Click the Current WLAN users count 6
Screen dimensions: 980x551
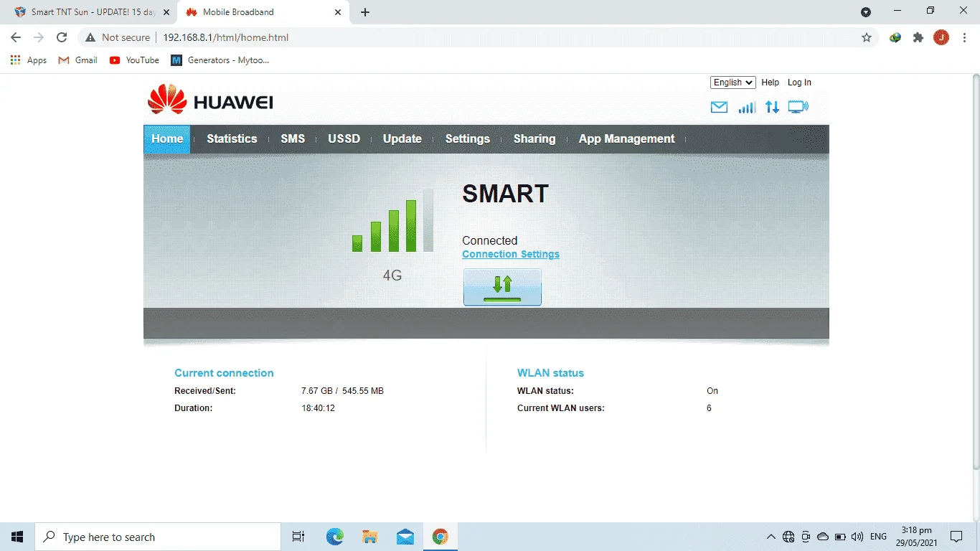click(x=709, y=408)
